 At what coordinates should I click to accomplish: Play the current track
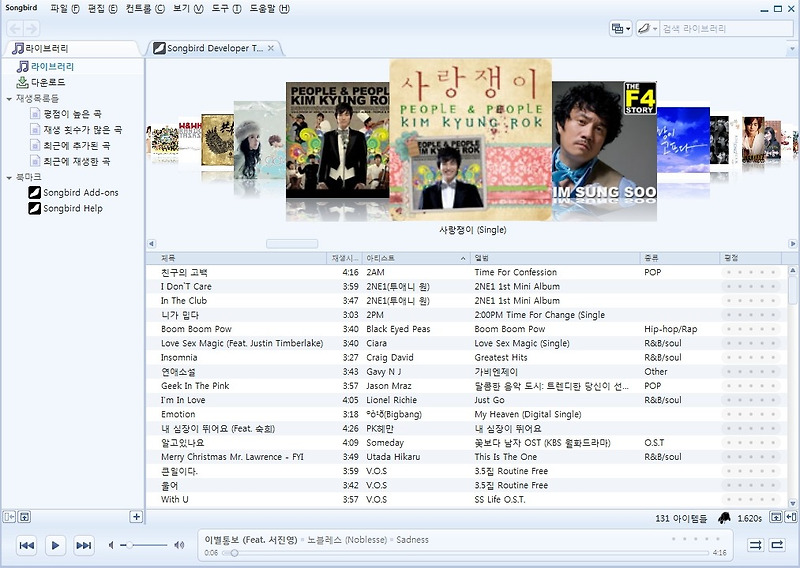coord(55,546)
